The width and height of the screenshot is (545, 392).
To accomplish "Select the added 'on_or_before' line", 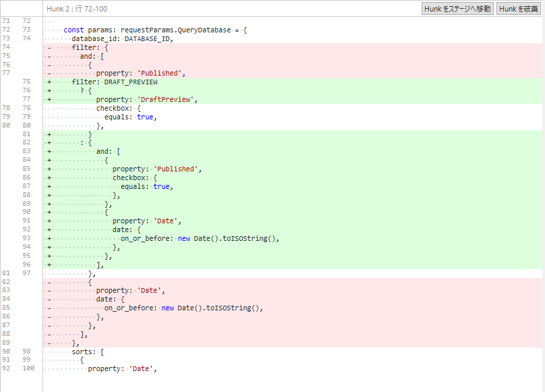I will [x=200, y=238].
